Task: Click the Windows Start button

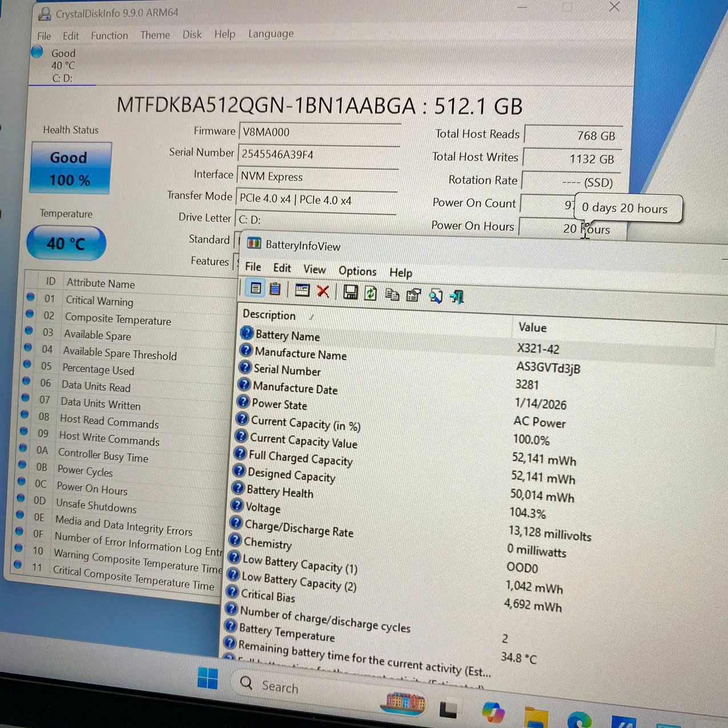Action: pos(208,678)
